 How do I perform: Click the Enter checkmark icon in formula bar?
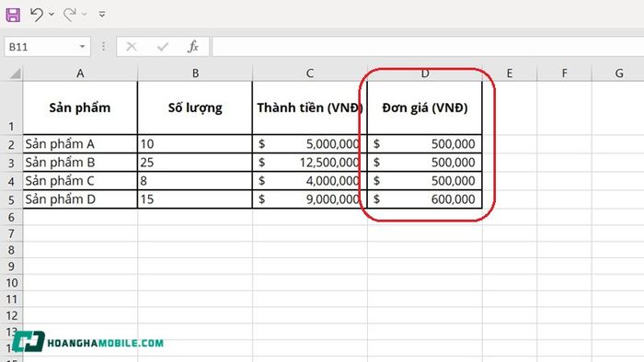(x=163, y=47)
